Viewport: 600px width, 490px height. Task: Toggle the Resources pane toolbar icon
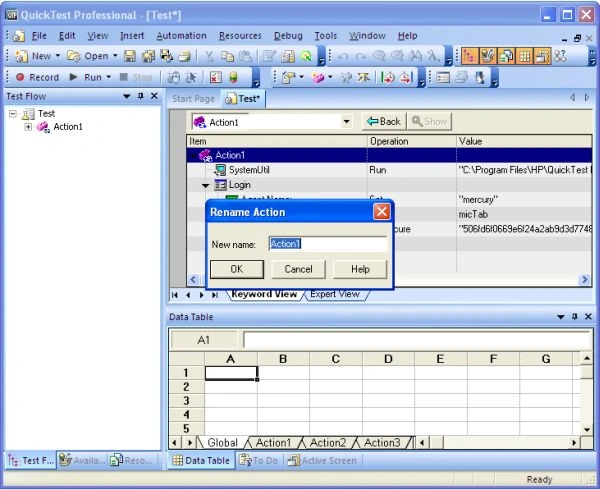click(506, 56)
